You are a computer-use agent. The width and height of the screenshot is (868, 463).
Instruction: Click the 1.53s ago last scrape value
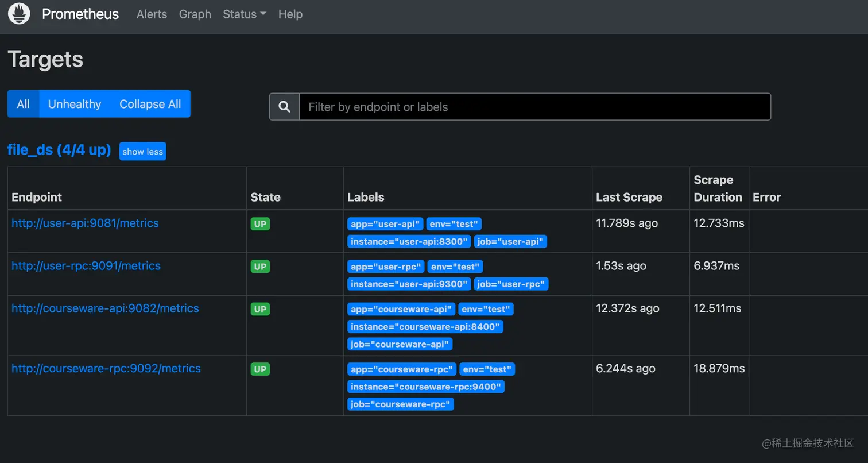(621, 265)
